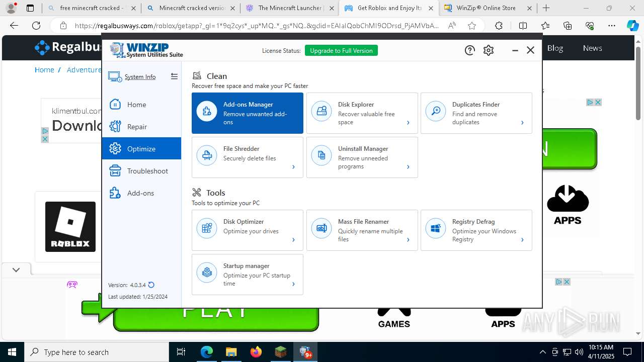This screenshot has width=644, height=362.
Task: Click the Roblox logo thumbnail
Action: click(x=70, y=227)
